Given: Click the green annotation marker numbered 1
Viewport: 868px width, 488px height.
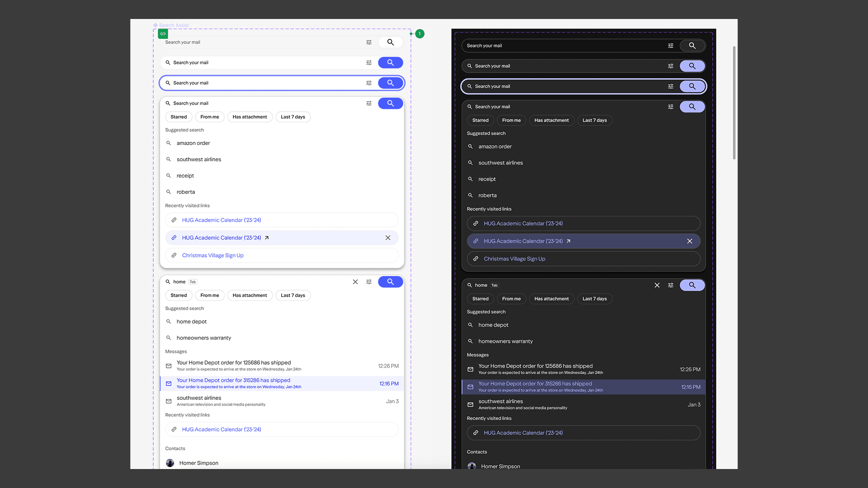Looking at the screenshot, I should click(420, 34).
